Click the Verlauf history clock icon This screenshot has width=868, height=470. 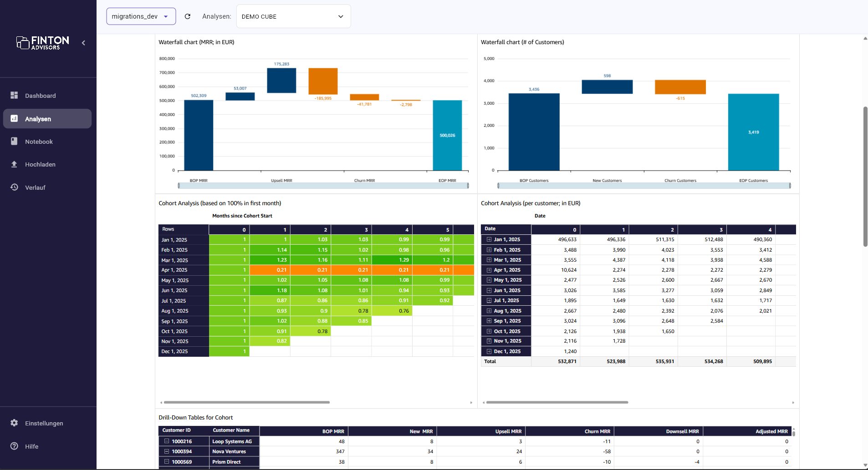(x=14, y=187)
